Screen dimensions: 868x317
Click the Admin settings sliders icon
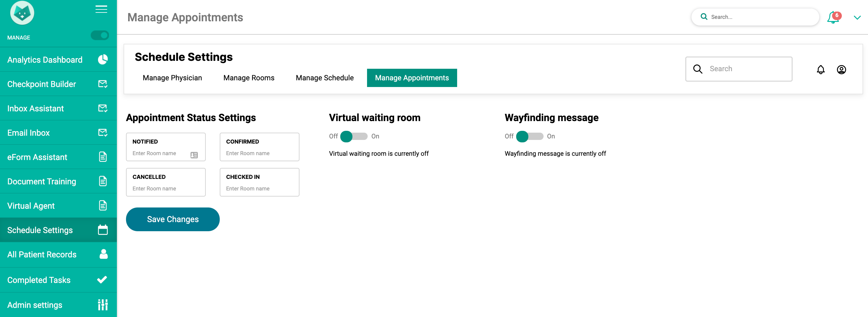(103, 305)
